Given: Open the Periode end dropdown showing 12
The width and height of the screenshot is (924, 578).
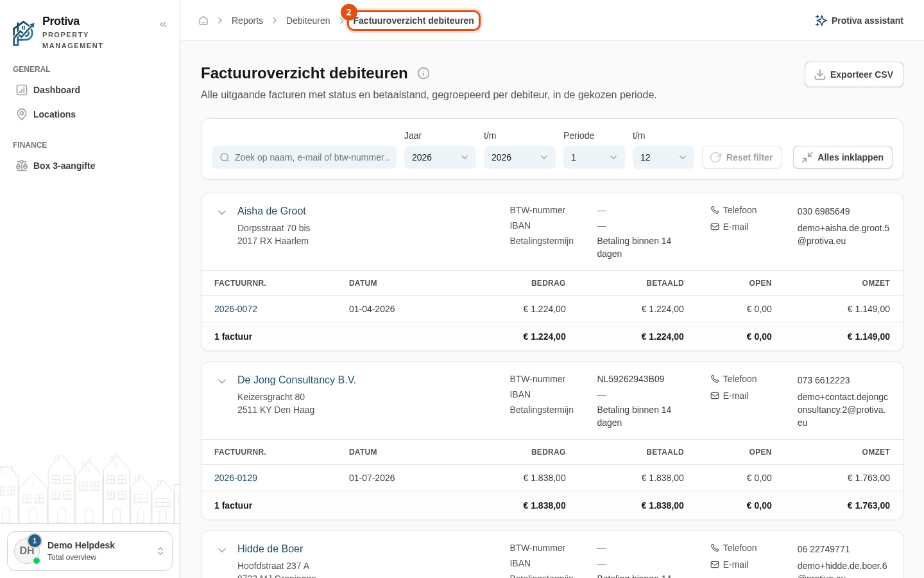Looking at the screenshot, I should point(663,157).
